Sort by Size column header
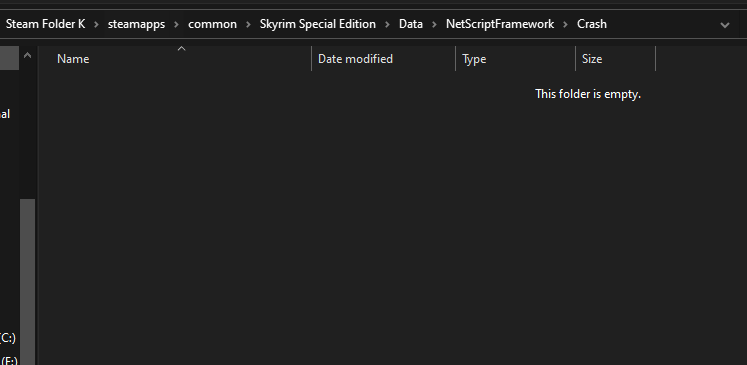This screenshot has width=747, height=365. pyautogui.click(x=616, y=59)
